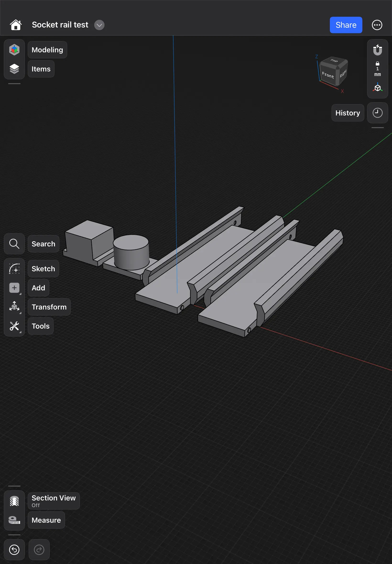
Task: Open the Search magnifier icon
Action: click(x=14, y=244)
